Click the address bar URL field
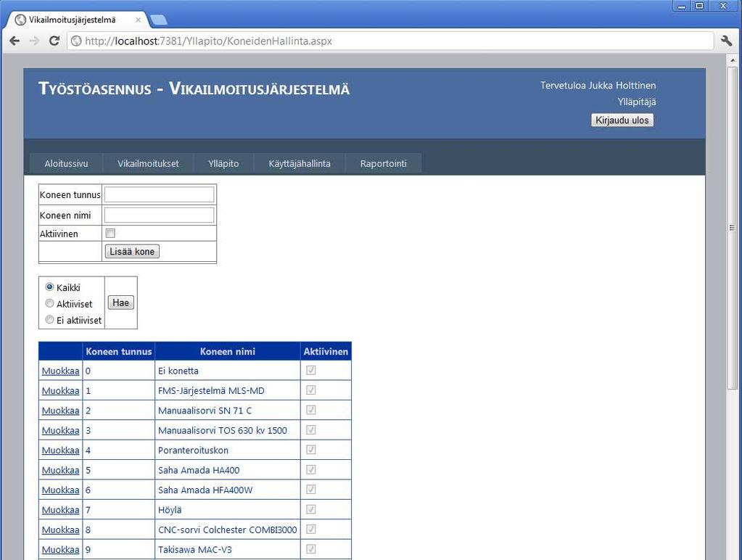 coord(390,41)
